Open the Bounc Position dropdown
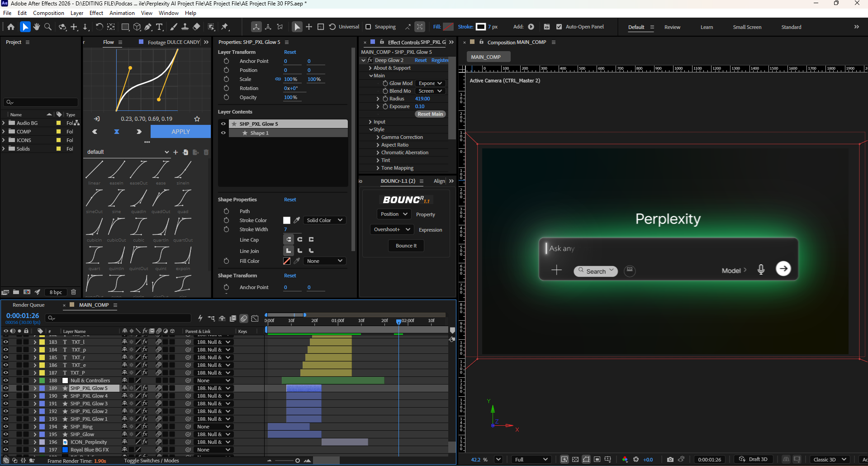Viewport: 868px width, 466px height. click(394, 214)
